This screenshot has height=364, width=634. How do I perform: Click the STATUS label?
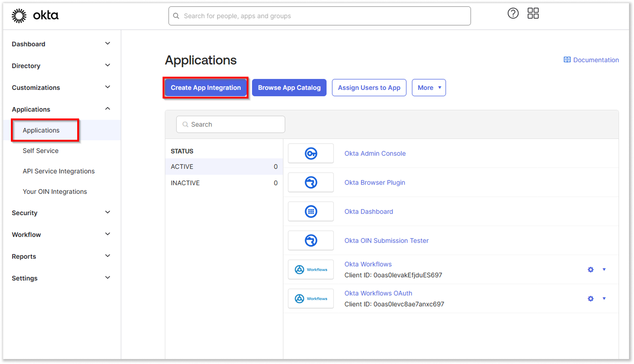(x=182, y=151)
